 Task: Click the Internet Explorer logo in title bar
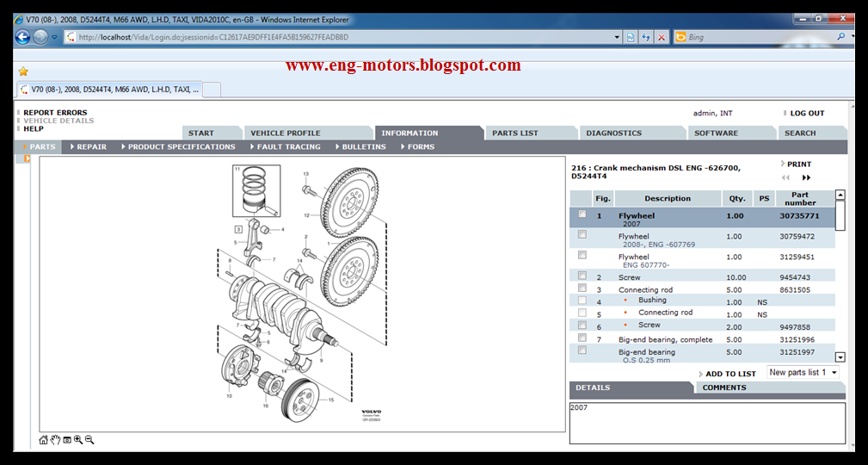coord(19,20)
